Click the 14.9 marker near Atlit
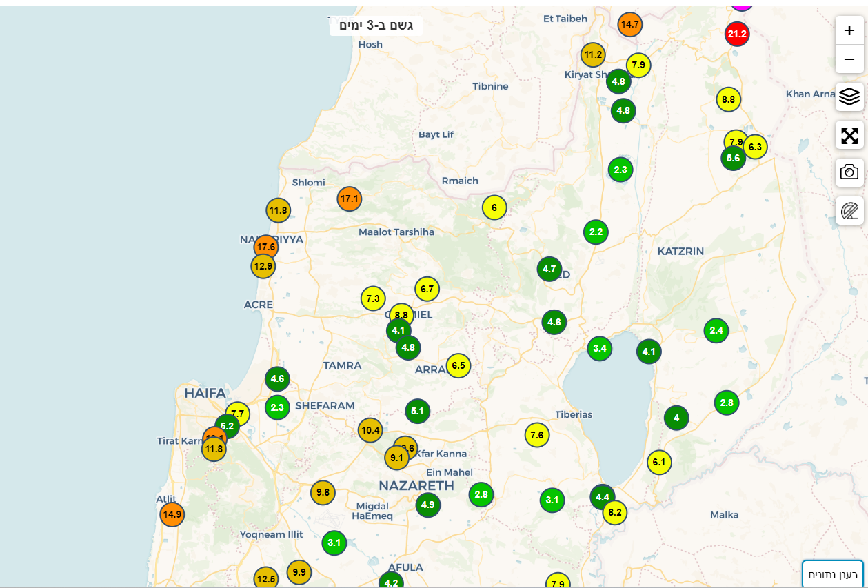The height and width of the screenshot is (588, 868). pos(172,514)
